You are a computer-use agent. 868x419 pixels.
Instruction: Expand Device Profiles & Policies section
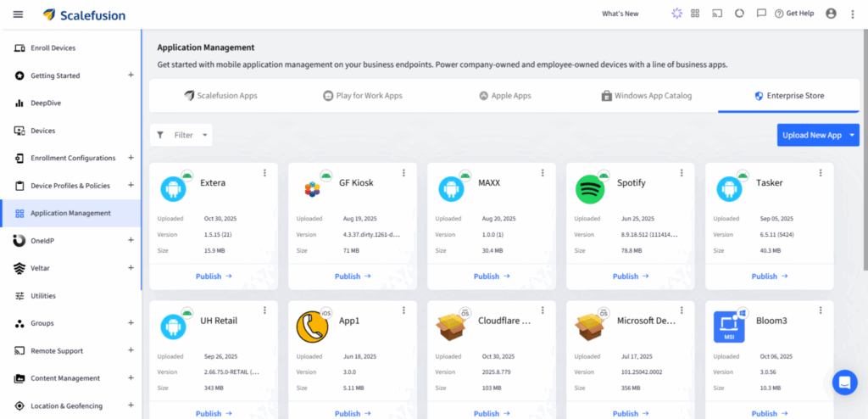(x=131, y=185)
